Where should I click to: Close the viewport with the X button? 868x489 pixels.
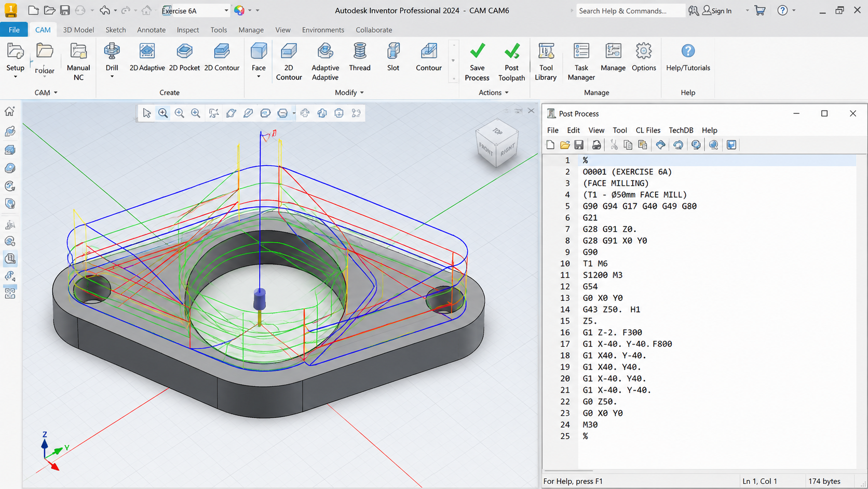point(531,111)
